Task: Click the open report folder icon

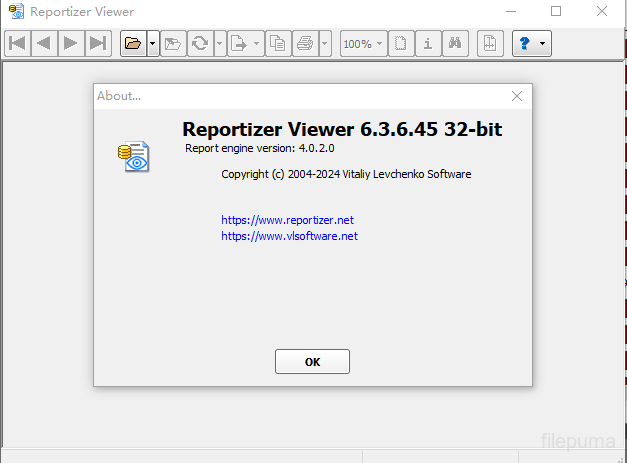Action: point(132,43)
